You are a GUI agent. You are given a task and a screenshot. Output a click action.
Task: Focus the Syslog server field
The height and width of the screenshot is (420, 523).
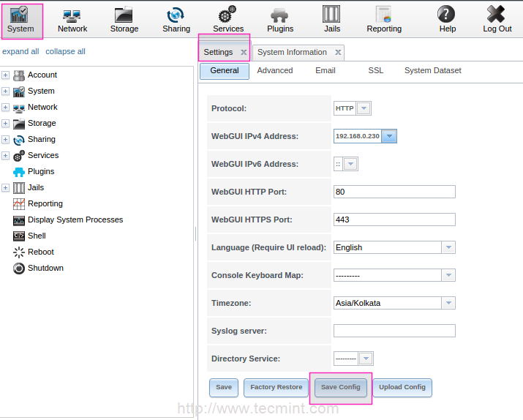point(394,331)
